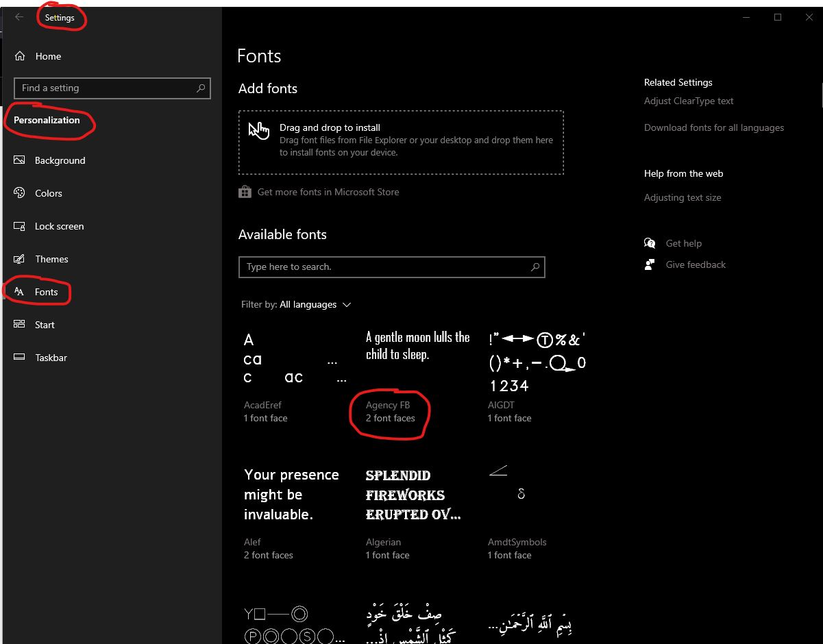Screen dimensions: 823x644
Task: Click the back arrow in Settings
Action: [x=19, y=17]
